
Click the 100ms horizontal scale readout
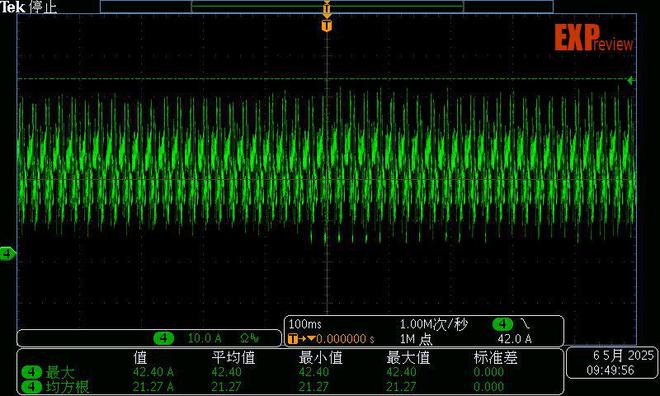coord(305,324)
